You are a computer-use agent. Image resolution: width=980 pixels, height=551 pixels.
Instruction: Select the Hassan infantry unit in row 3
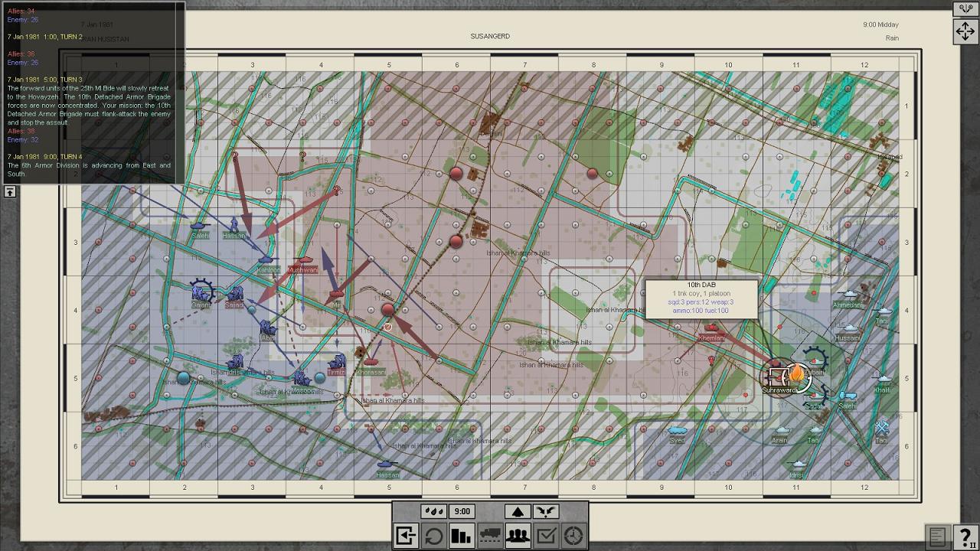[x=234, y=224]
